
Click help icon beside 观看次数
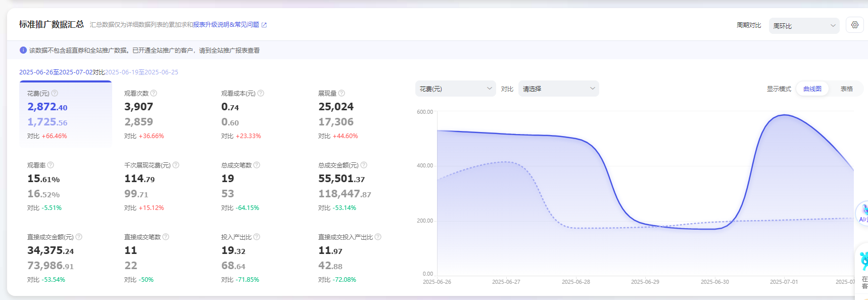(154, 93)
